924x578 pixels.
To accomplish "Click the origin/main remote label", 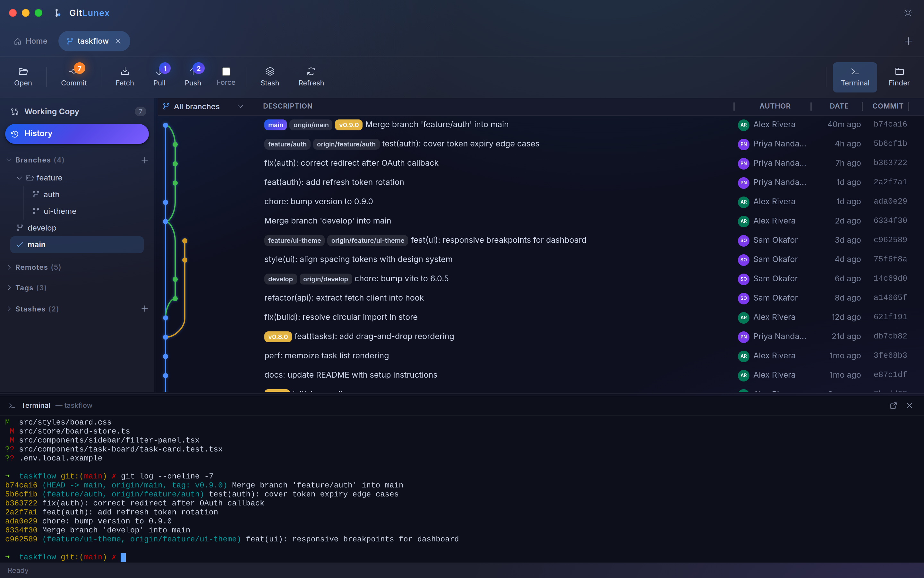I will coord(311,125).
